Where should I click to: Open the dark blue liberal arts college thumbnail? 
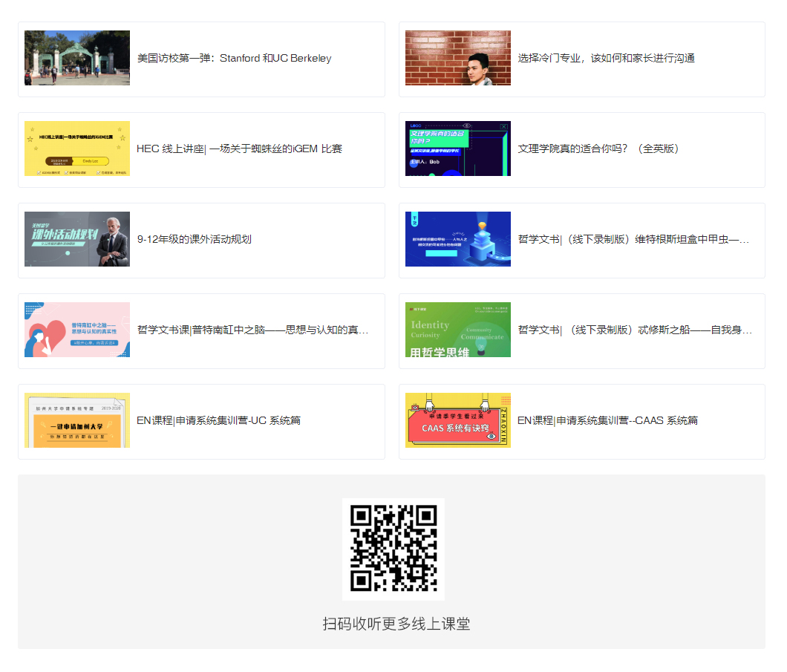pyautogui.click(x=458, y=149)
